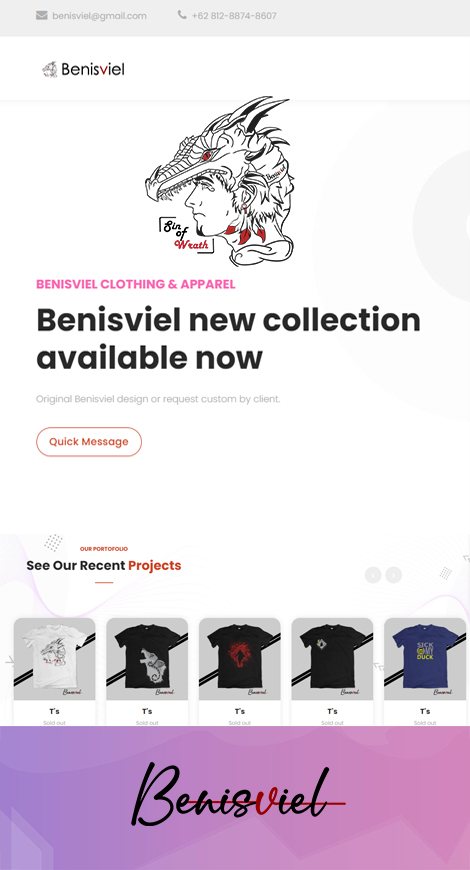
Task: Open the Benisviel header logo
Action: click(83, 69)
